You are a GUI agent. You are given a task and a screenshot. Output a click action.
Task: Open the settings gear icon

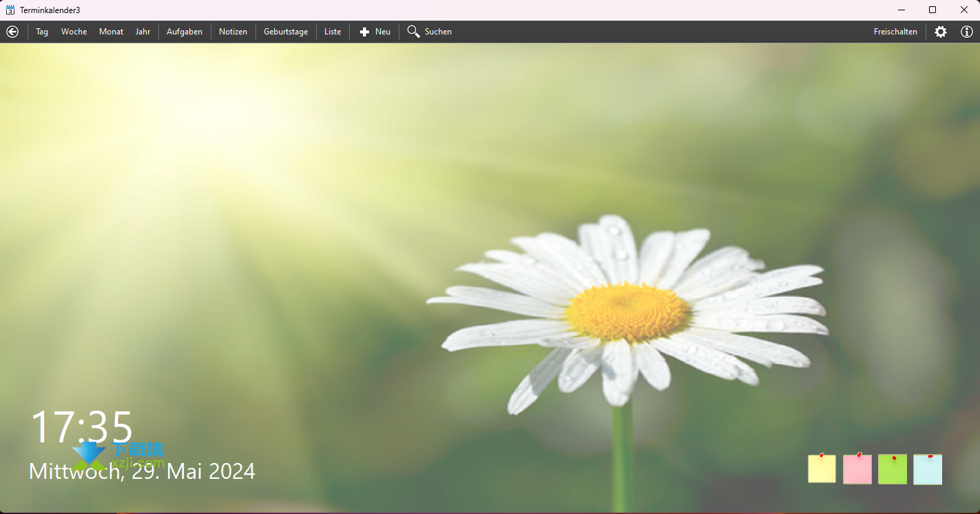(x=941, y=32)
